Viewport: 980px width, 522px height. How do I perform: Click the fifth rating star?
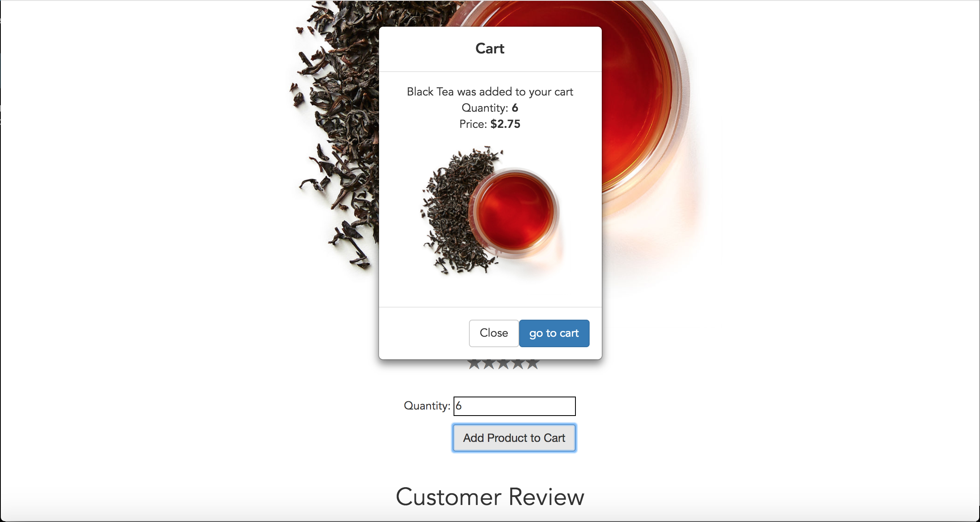(533, 364)
